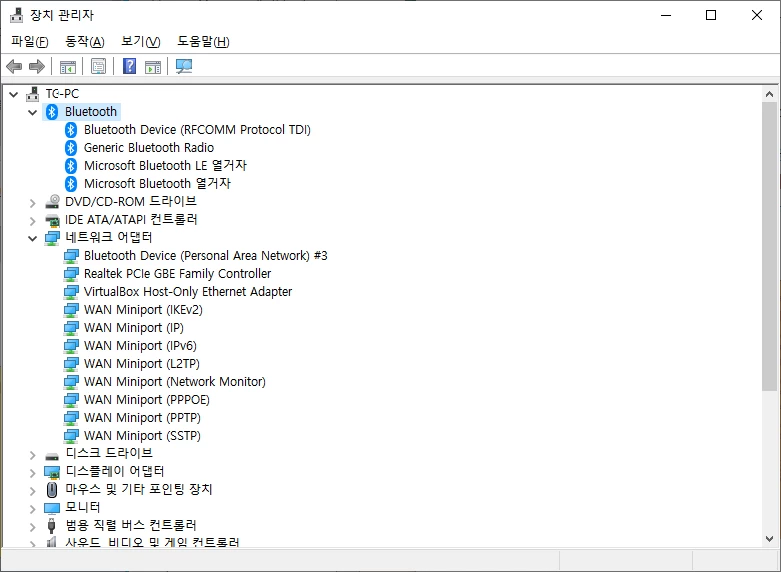Click the Forward arrow toolbar icon
781x572 pixels.
coord(37,66)
